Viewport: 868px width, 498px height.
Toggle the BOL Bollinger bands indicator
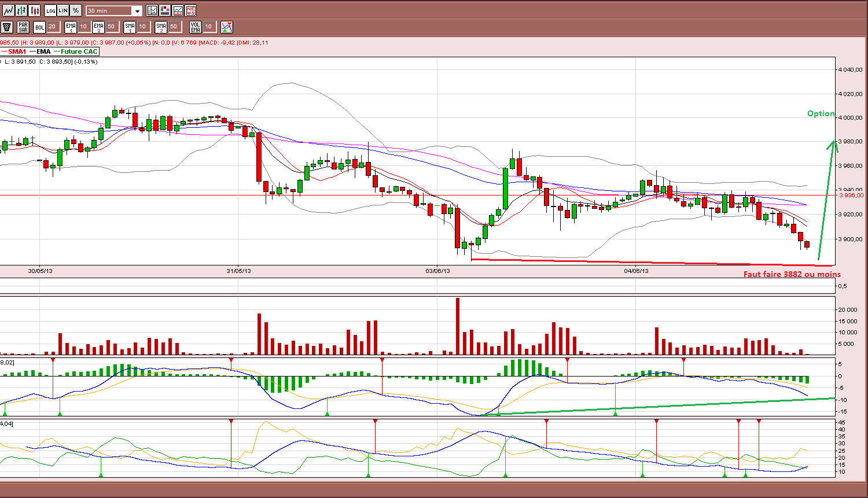(x=39, y=27)
